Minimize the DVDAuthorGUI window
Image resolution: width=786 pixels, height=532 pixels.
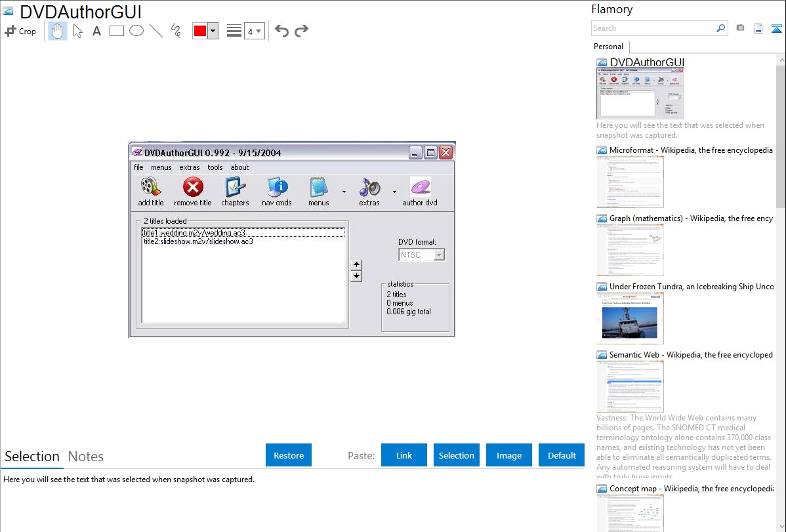pyautogui.click(x=415, y=152)
